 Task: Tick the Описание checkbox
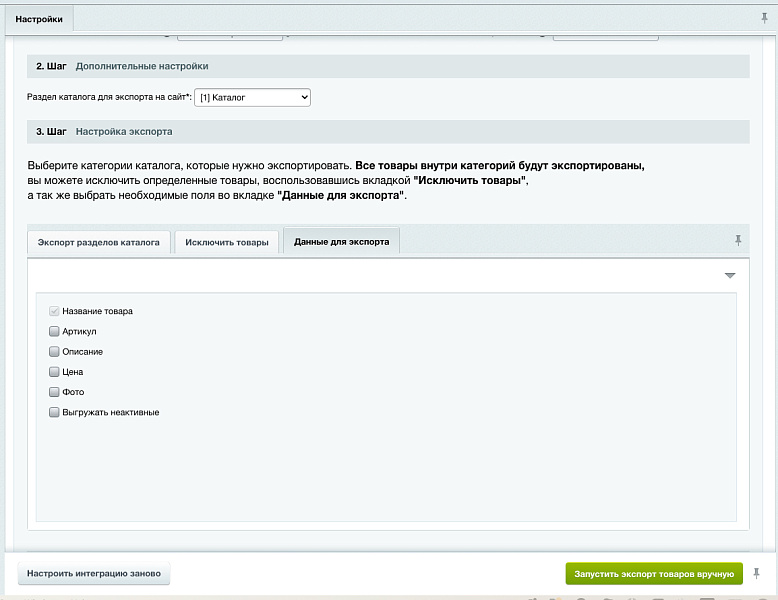[x=54, y=352]
